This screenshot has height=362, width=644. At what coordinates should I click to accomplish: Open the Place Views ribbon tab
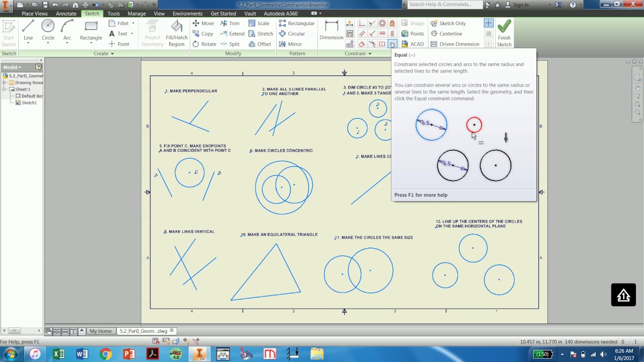click(x=35, y=14)
